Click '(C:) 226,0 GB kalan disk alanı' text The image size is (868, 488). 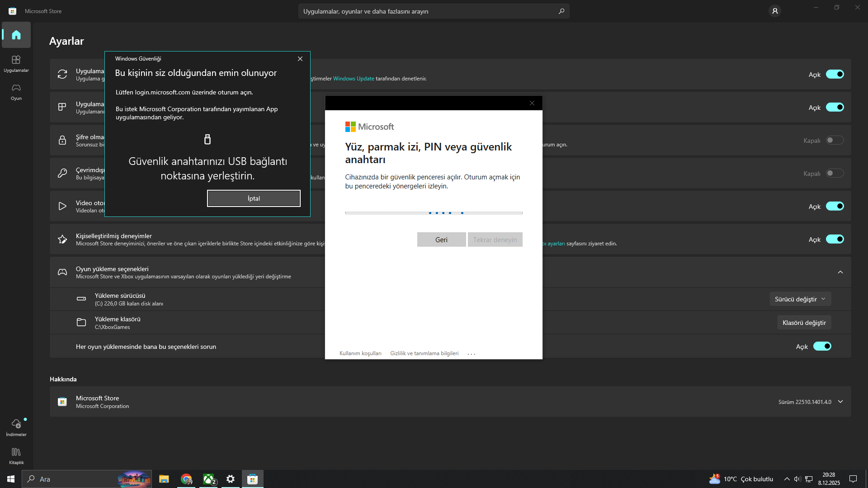[x=129, y=304]
